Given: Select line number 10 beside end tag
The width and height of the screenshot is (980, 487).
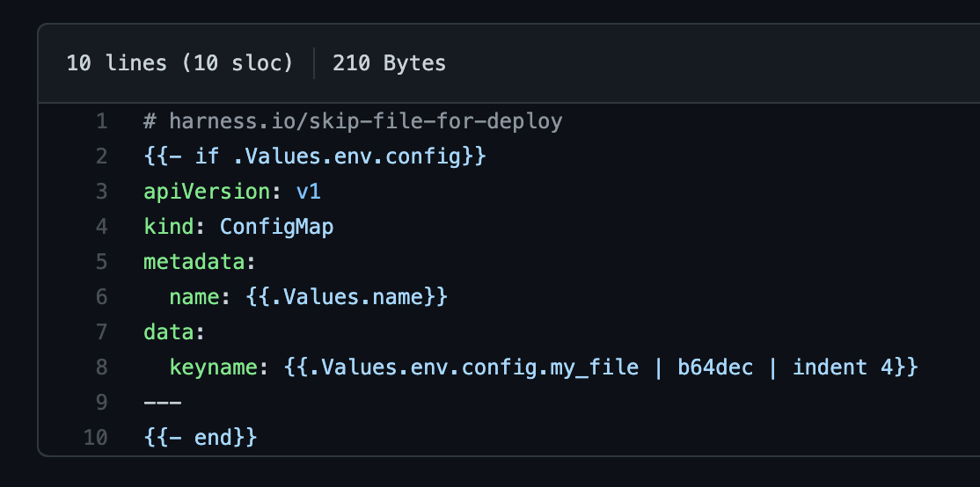Looking at the screenshot, I should (x=96, y=438).
